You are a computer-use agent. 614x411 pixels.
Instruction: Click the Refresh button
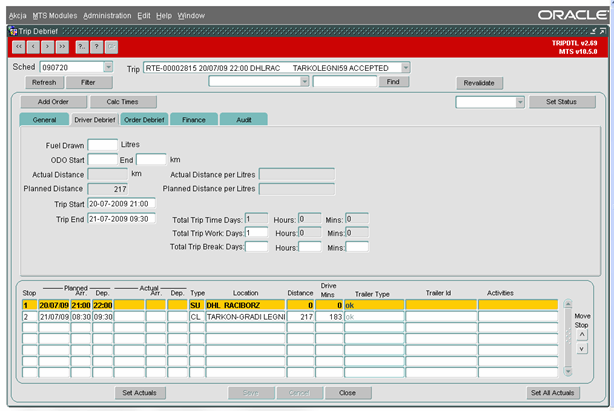click(44, 83)
